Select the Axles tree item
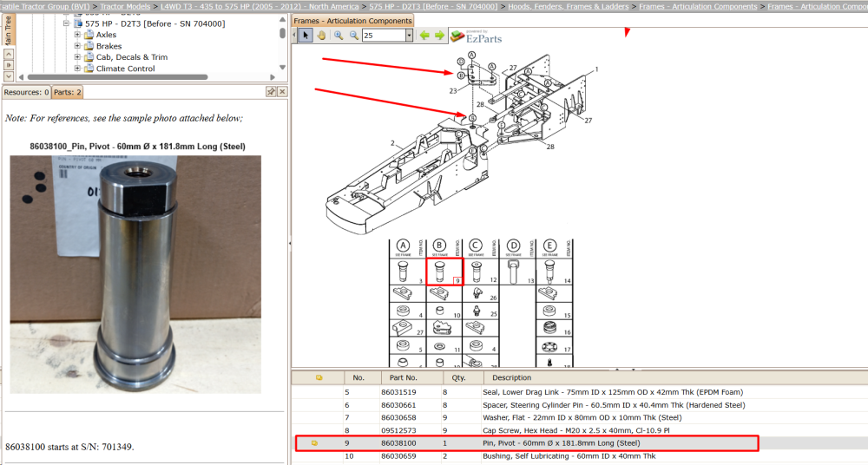Image resolution: width=868 pixels, height=465 pixels. (106, 35)
